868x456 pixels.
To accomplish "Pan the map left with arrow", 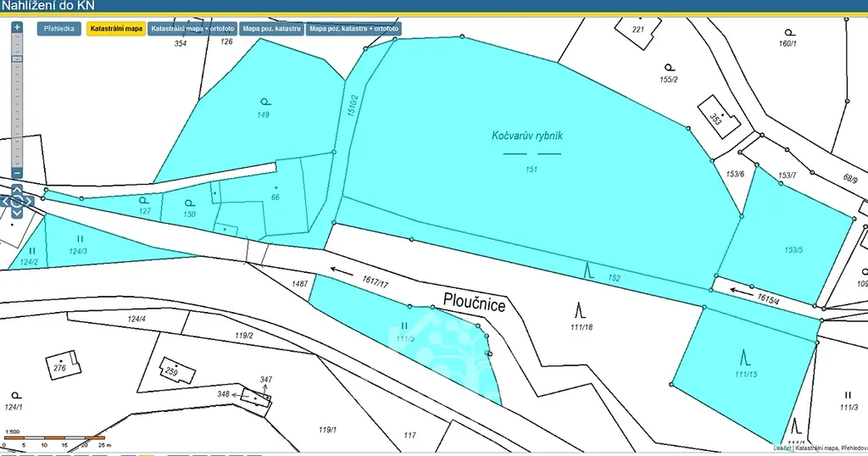I will [x=6, y=202].
